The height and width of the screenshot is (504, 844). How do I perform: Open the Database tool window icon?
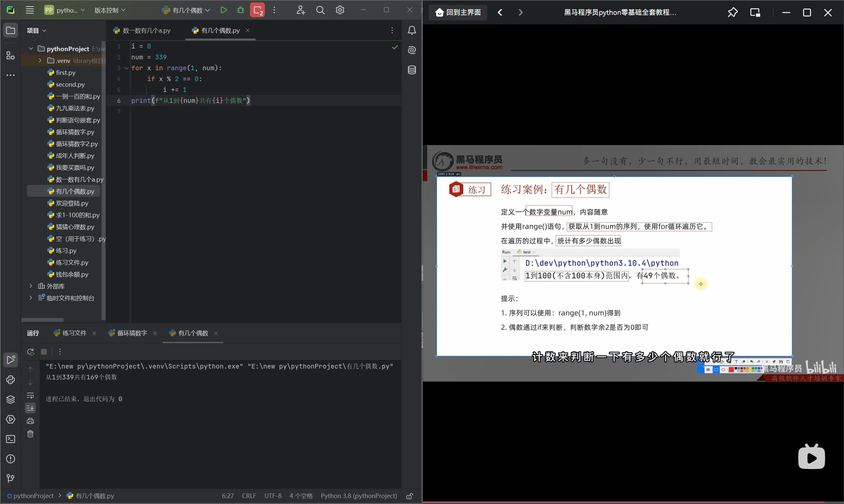pyautogui.click(x=412, y=70)
